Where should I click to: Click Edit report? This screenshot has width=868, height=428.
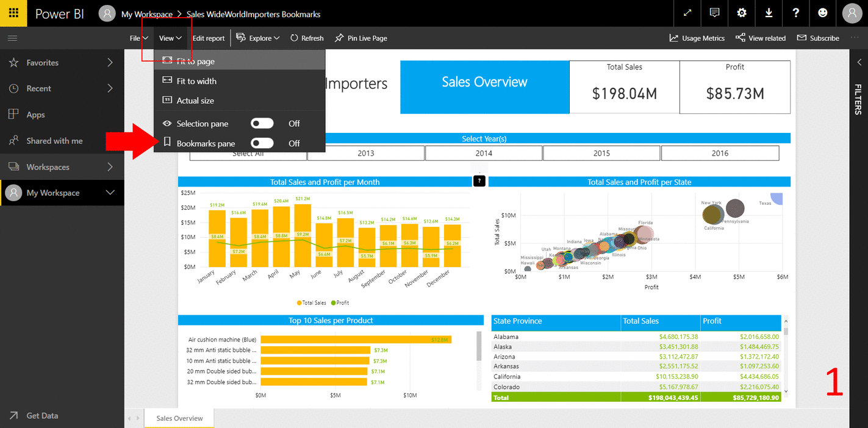(208, 38)
